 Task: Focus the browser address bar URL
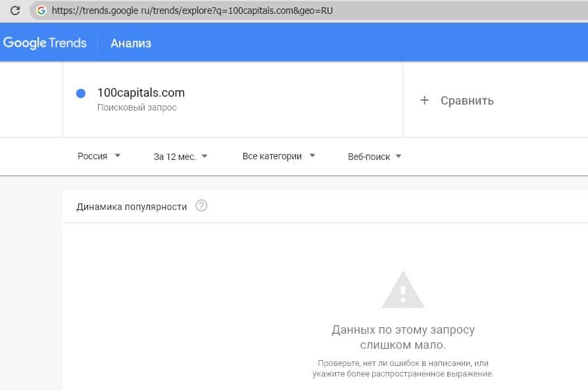(x=197, y=11)
